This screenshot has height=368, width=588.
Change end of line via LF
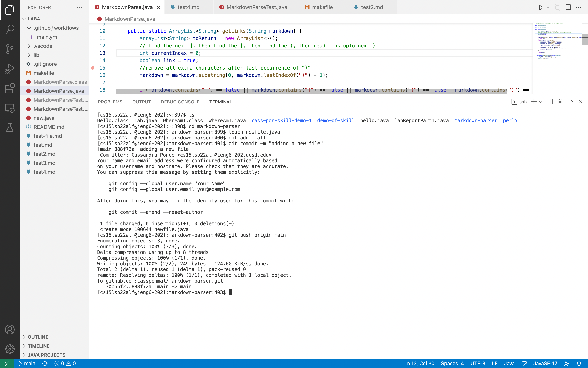coord(495,363)
